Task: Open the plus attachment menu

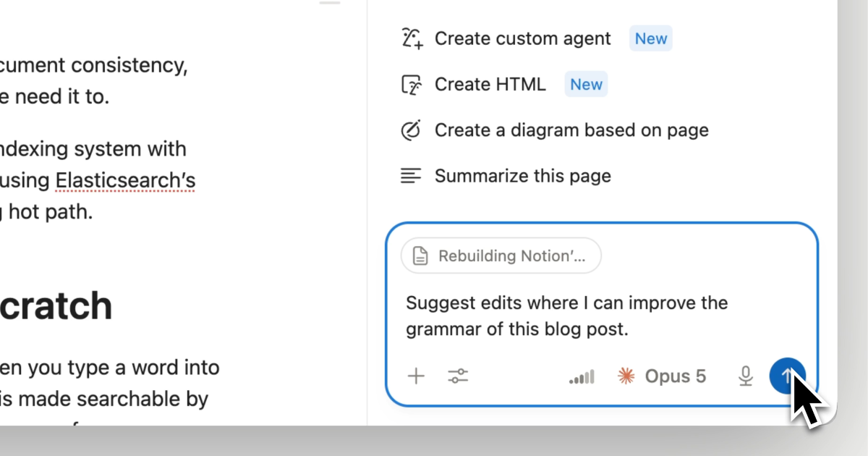Action: tap(416, 376)
